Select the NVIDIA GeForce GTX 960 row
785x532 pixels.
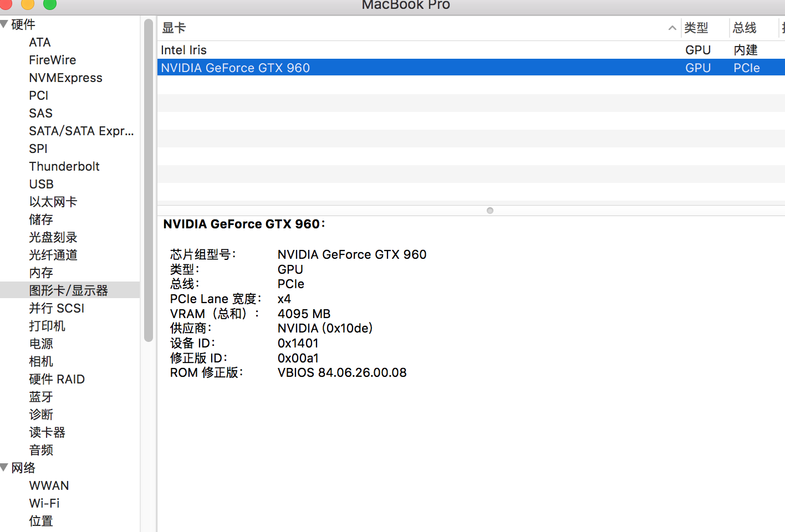[x=471, y=68]
